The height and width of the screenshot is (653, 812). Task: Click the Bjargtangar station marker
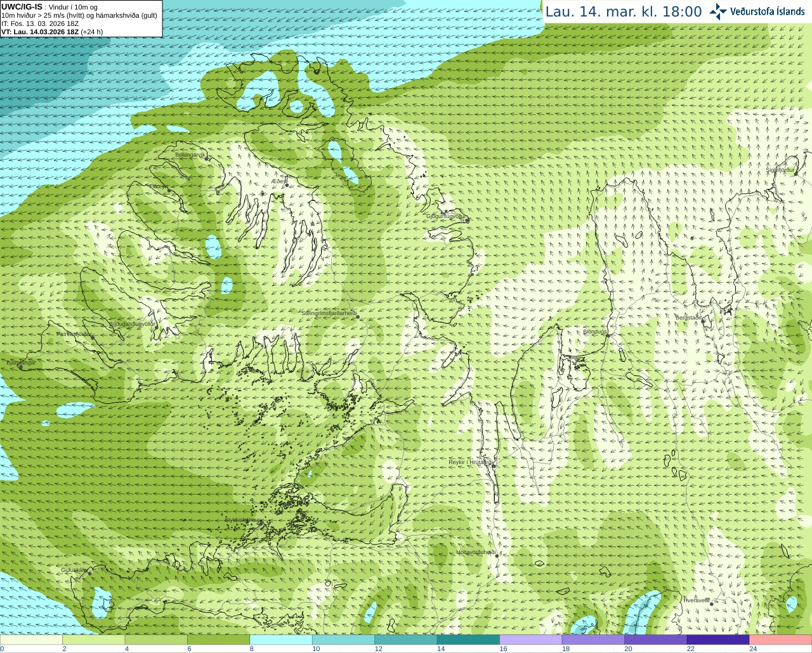[x=21, y=366]
